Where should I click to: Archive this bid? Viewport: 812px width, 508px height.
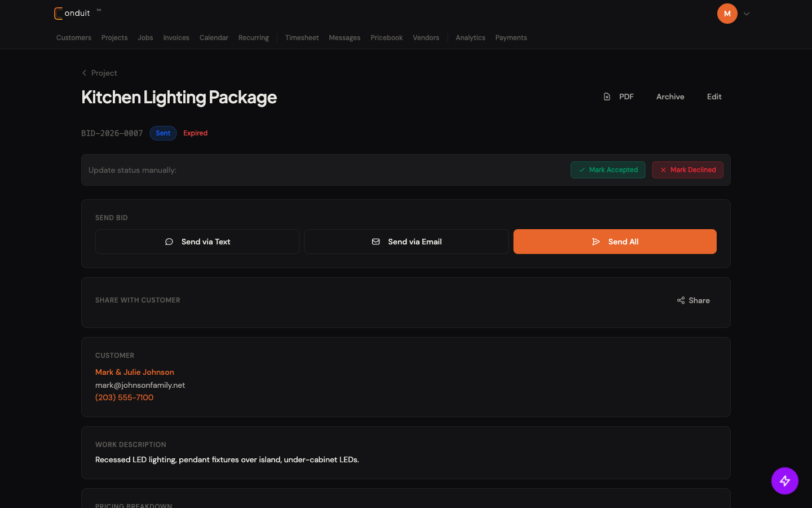tap(670, 97)
